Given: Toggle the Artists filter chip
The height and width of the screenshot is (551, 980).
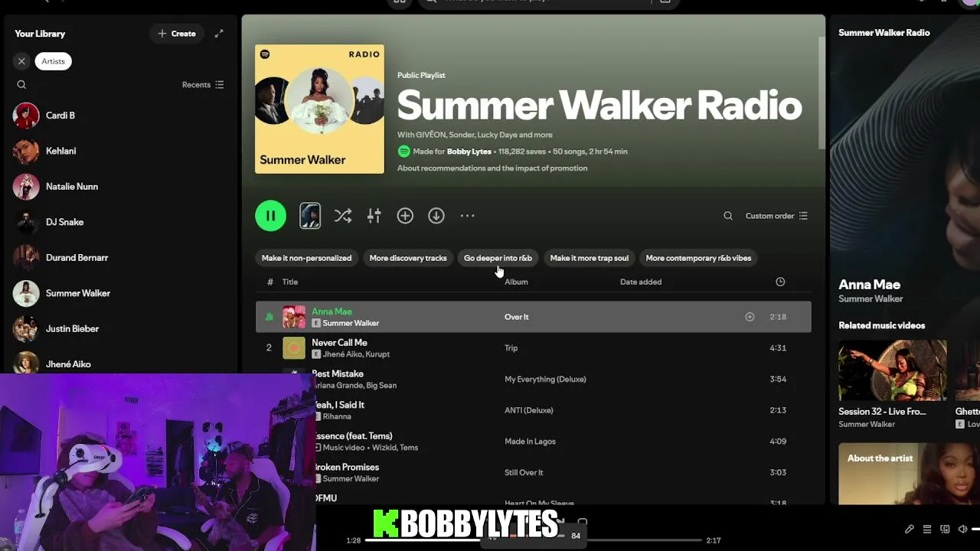Looking at the screenshot, I should click(53, 61).
